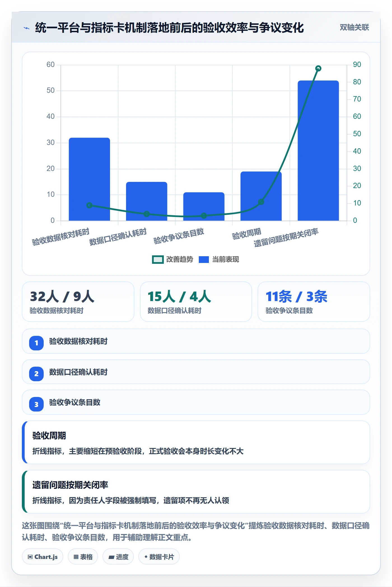Select the 15人 / 4人 data card
This screenshot has width=392, height=587.
196,302
